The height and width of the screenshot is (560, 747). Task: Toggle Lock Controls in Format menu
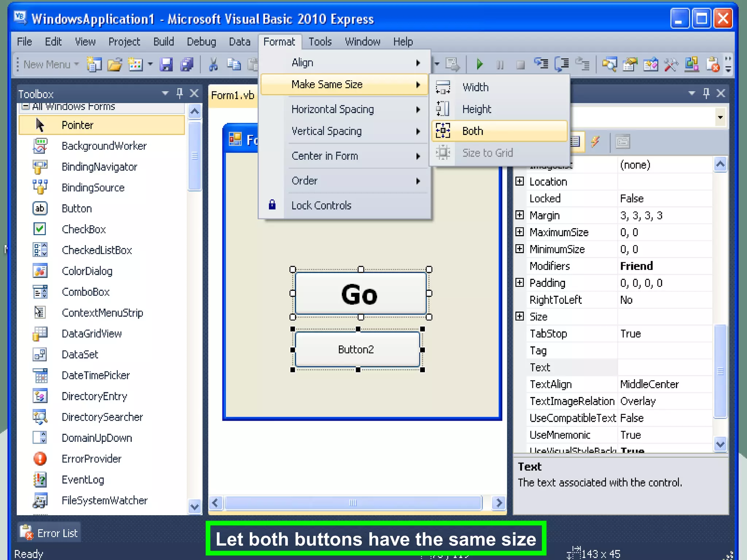tap(321, 206)
